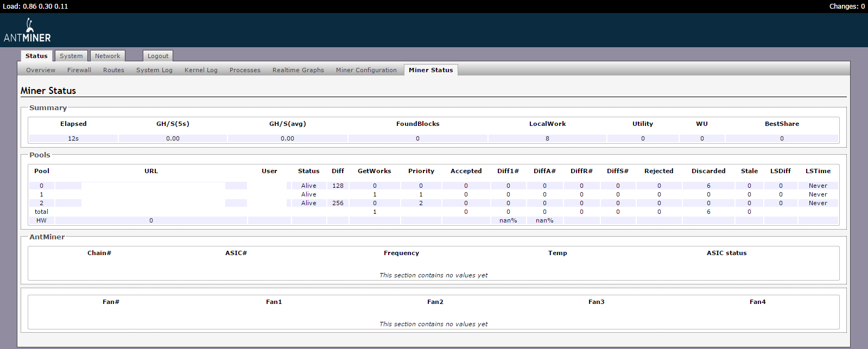Click the 'ASIC#' column header
This screenshot has width=868, height=349.
(x=236, y=253)
